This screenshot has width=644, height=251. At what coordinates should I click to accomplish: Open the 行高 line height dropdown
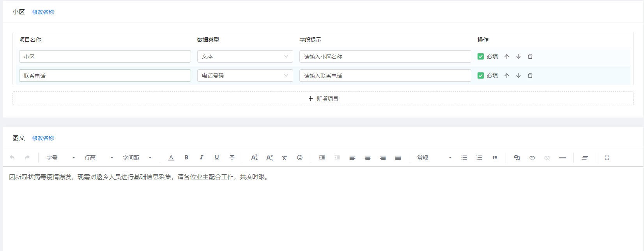99,158
